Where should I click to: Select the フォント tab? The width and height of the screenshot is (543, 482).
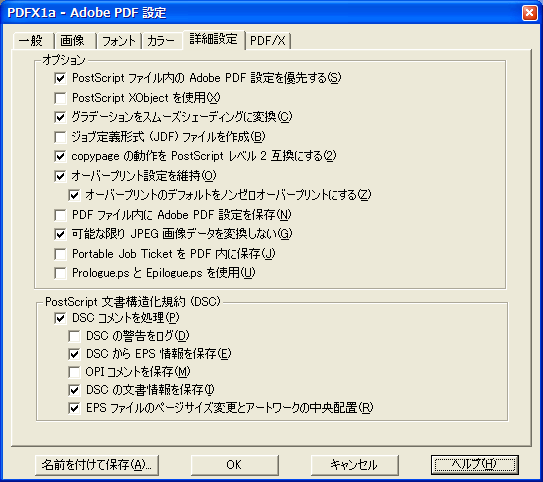[x=119, y=41]
